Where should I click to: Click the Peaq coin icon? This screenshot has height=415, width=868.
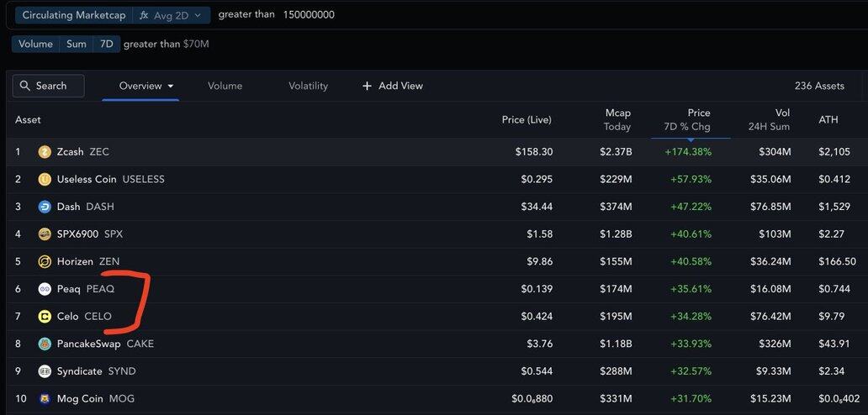[45, 289]
